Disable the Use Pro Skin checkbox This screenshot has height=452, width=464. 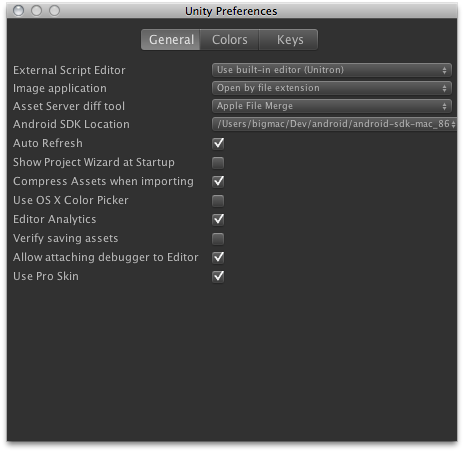pos(218,276)
